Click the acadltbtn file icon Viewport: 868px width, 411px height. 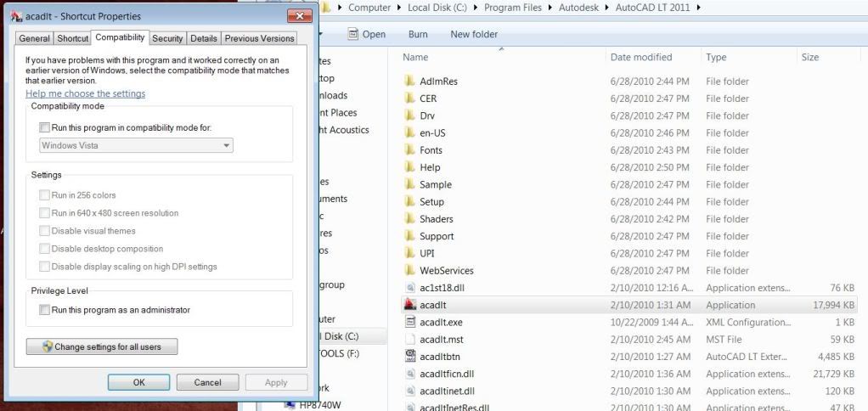[410, 357]
